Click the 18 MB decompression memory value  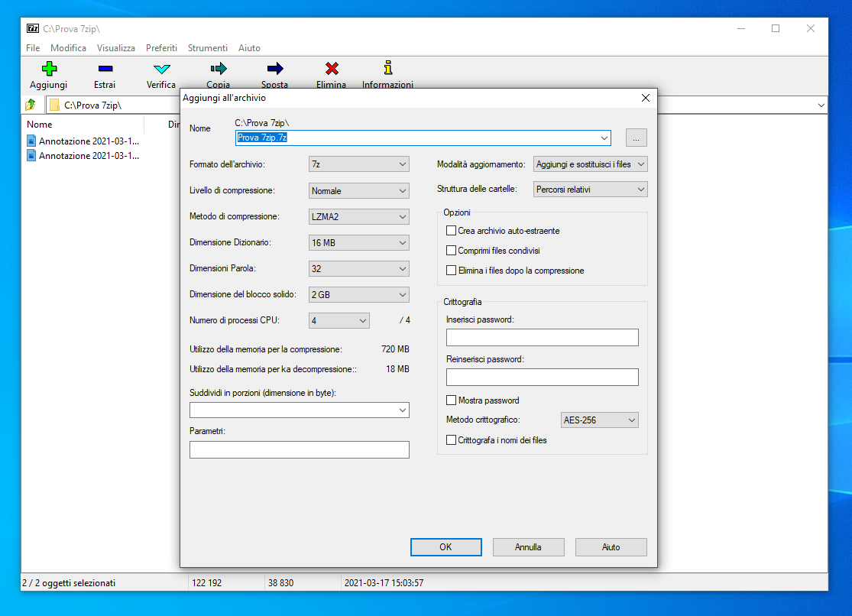pyautogui.click(x=398, y=368)
